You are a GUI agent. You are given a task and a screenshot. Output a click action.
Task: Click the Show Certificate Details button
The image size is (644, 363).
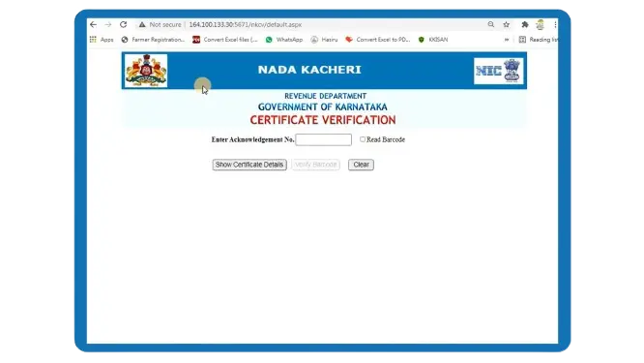point(249,165)
